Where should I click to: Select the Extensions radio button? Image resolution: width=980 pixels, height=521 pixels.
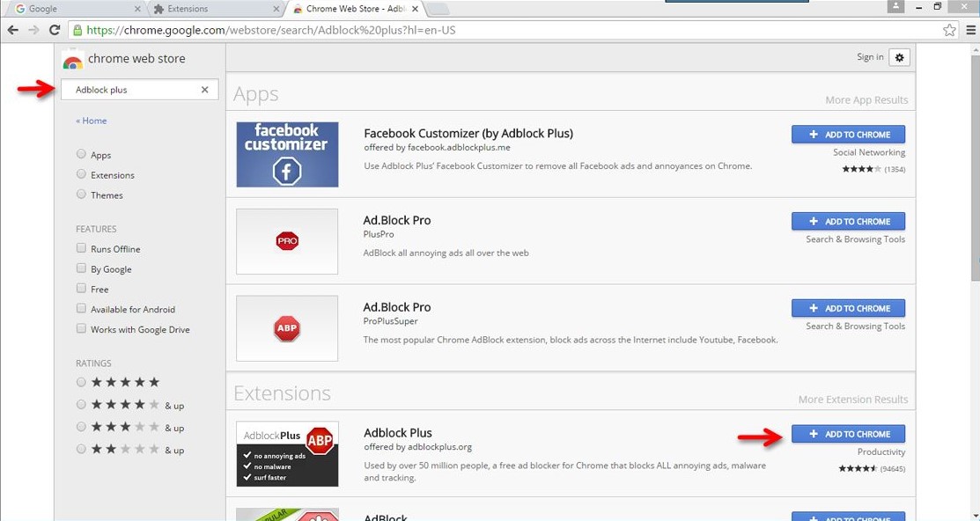click(x=81, y=174)
